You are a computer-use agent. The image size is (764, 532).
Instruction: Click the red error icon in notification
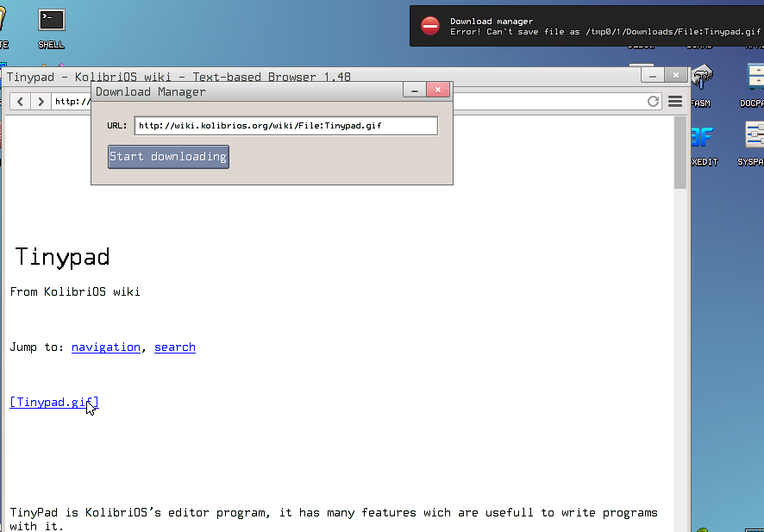[x=430, y=26]
